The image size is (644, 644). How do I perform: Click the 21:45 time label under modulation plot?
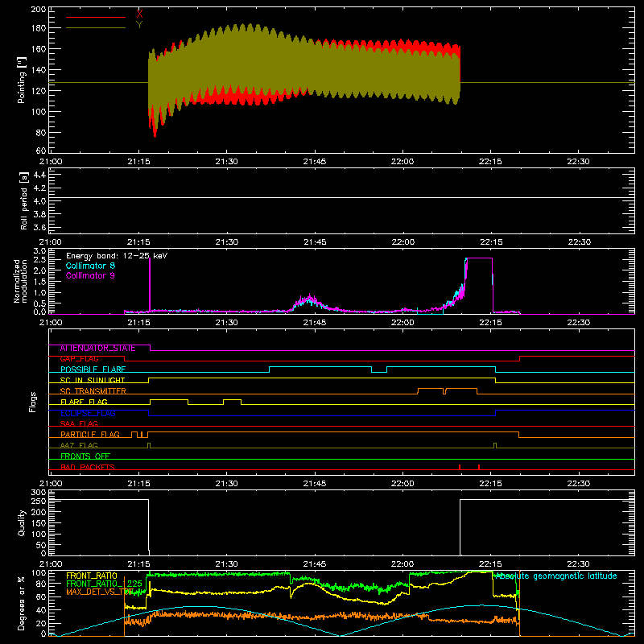click(315, 323)
